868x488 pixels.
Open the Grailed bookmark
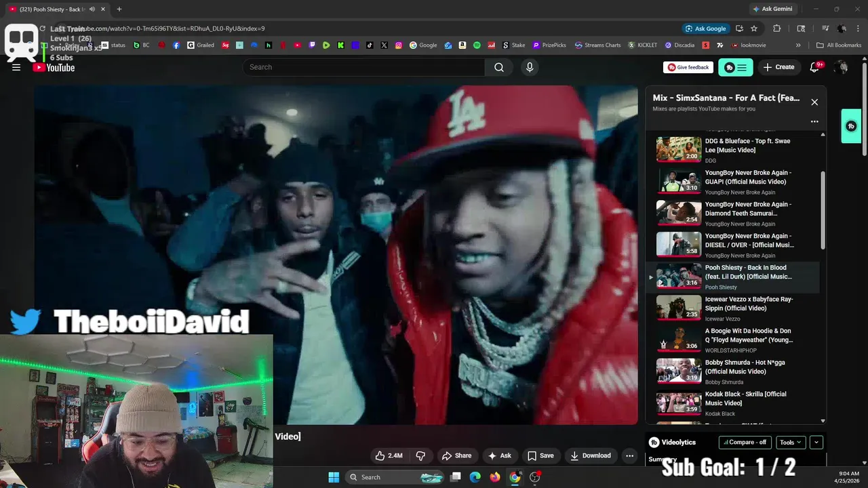(201, 45)
